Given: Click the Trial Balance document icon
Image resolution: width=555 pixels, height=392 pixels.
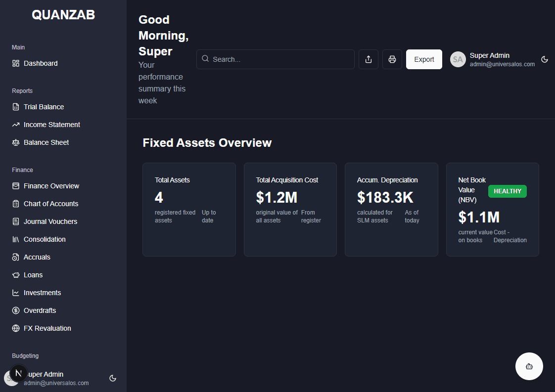Looking at the screenshot, I should tap(15, 107).
